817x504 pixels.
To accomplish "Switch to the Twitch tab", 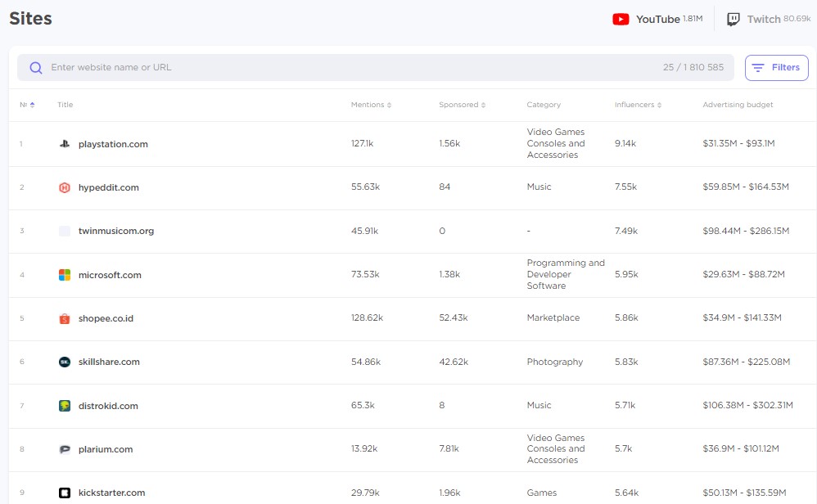I will [769, 20].
